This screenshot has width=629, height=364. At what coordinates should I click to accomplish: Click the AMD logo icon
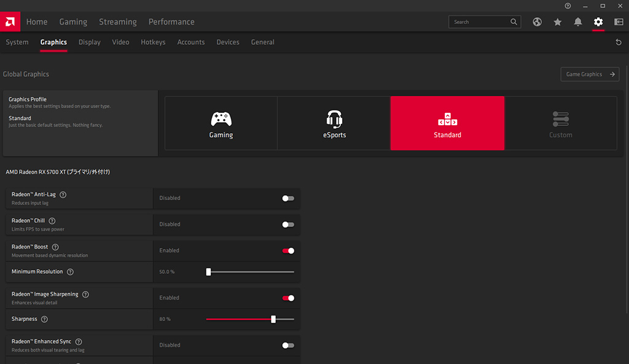[10, 21]
